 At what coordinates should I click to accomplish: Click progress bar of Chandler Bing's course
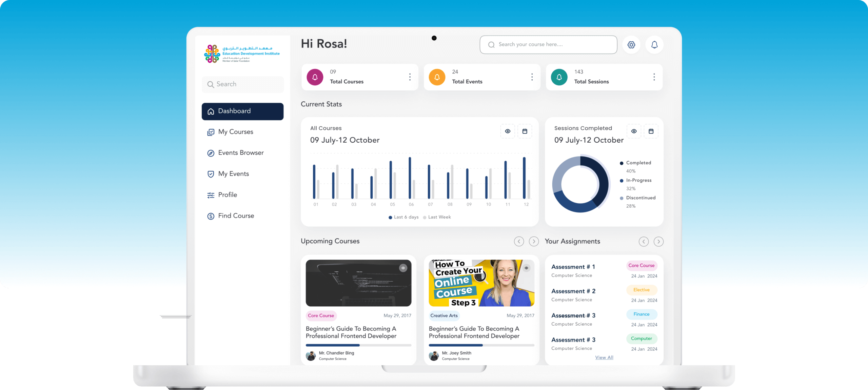coord(358,345)
